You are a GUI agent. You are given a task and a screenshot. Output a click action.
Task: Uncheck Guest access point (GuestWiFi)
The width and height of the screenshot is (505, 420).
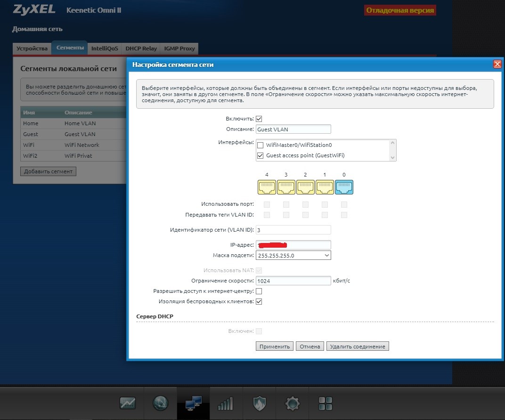pyautogui.click(x=260, y=155)
